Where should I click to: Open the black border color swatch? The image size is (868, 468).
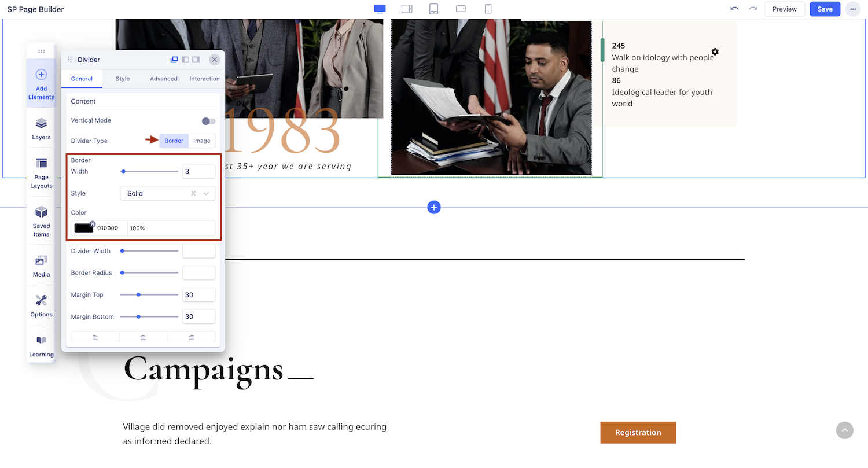[83, 228]
